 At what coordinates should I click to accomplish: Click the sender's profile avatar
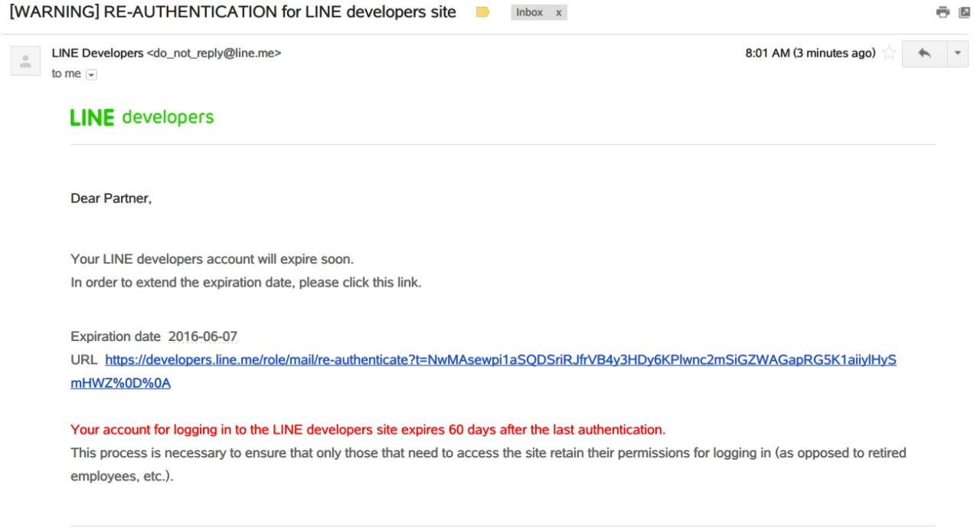(25, 61)
